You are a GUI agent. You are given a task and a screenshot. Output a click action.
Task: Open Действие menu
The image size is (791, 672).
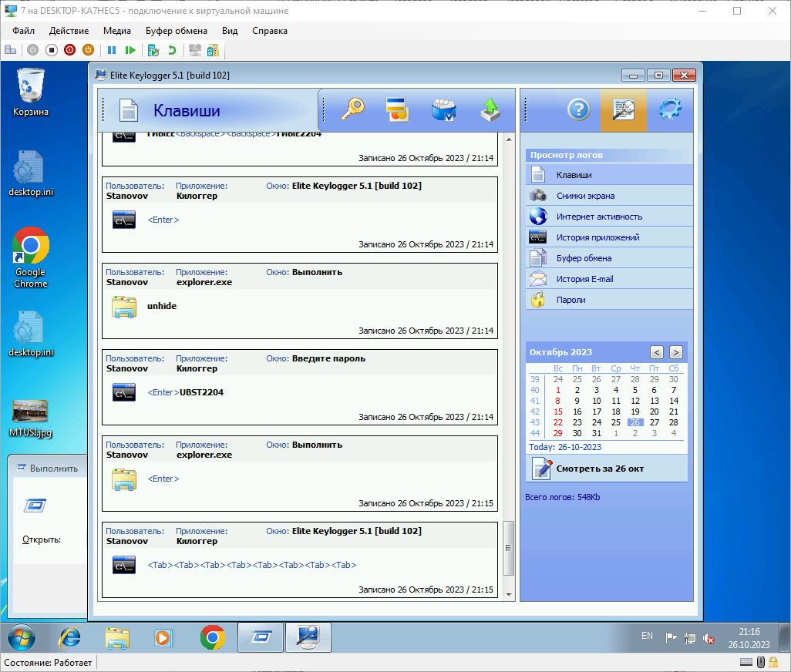[69, 31]
